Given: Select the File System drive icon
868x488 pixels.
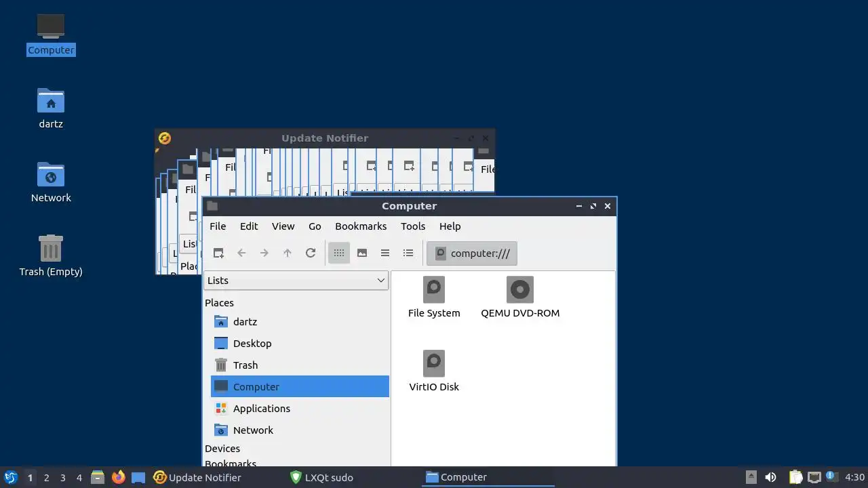Looking at the screenshot, I should (x=434, y=297).
